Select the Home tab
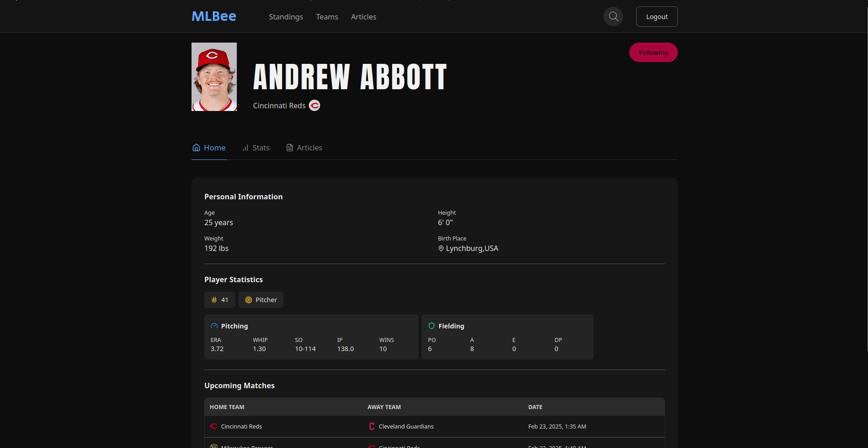Viewport: 868px width, 448px height. [x=209, y=148]
